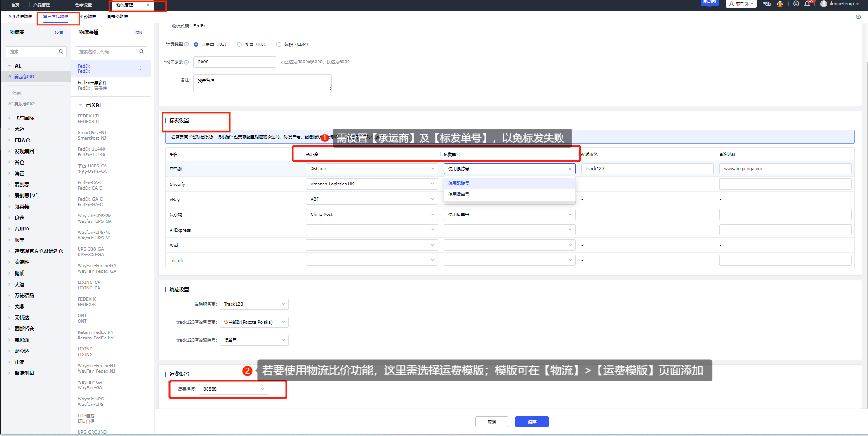Click the search icon in the 物流商 search box
The width and height of the screenshot is (868, 436).
61,52
